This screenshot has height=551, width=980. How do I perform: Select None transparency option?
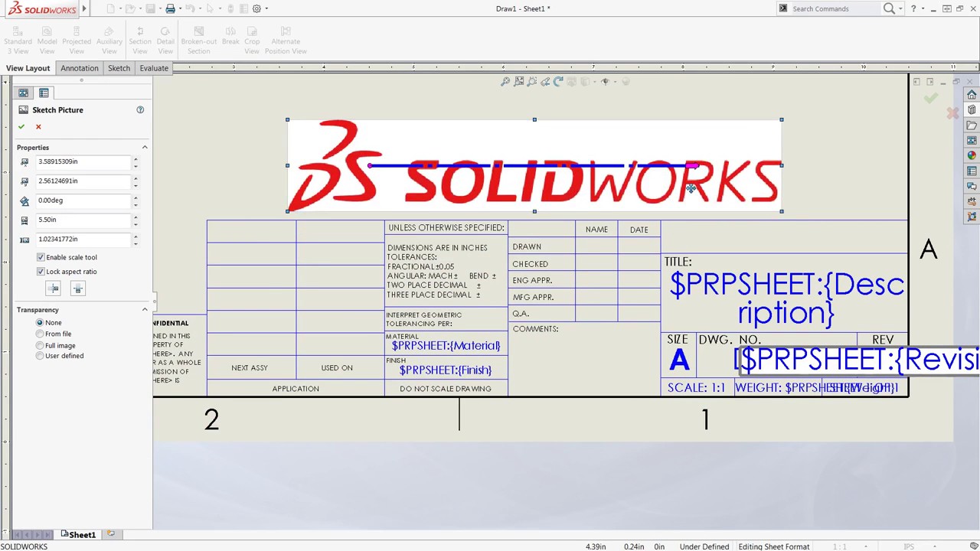40,323
